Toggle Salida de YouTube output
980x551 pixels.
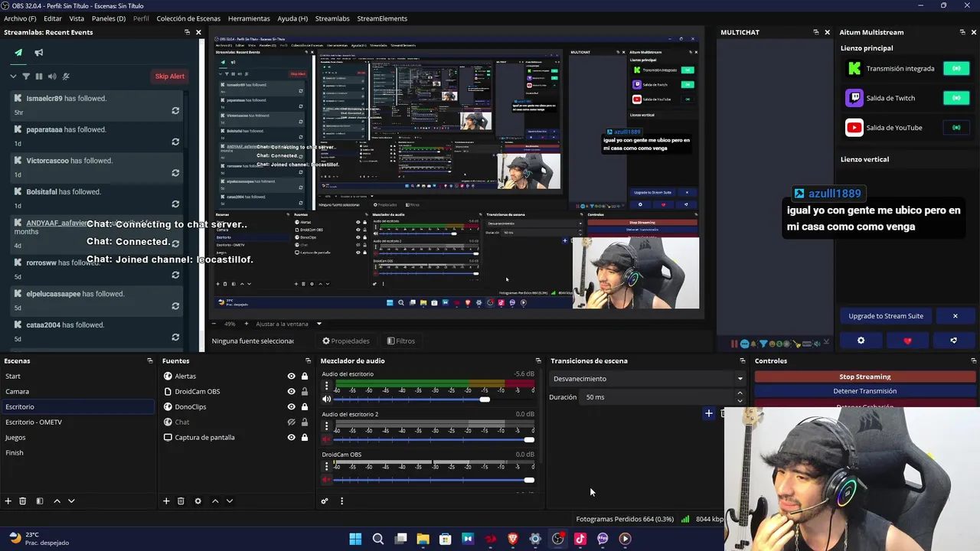point(956,128)
